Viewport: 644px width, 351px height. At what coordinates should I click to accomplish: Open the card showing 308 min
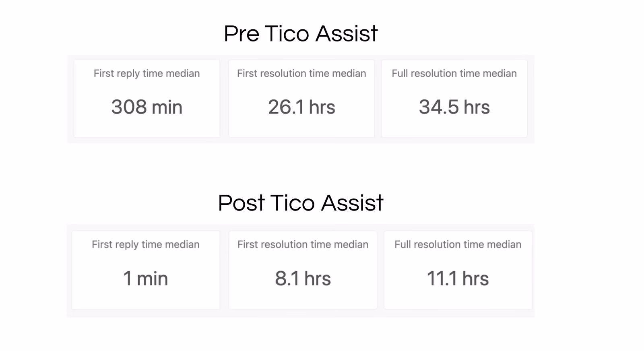click(x=147, y=99)
